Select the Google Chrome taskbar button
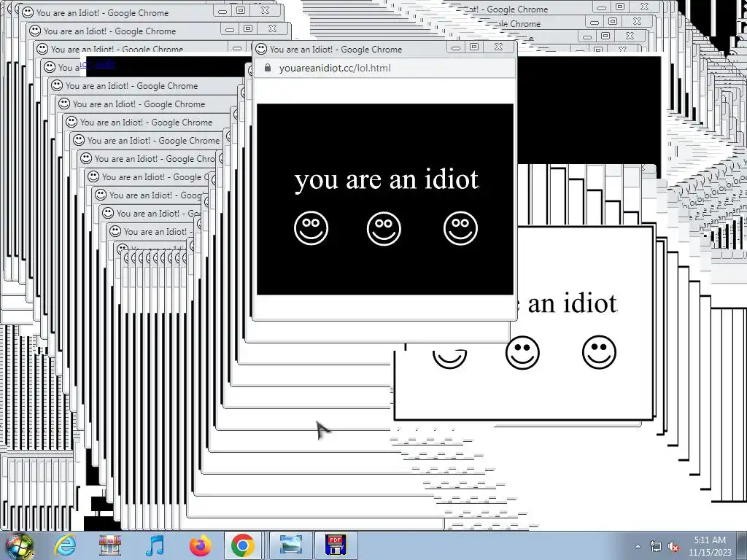 242,545
